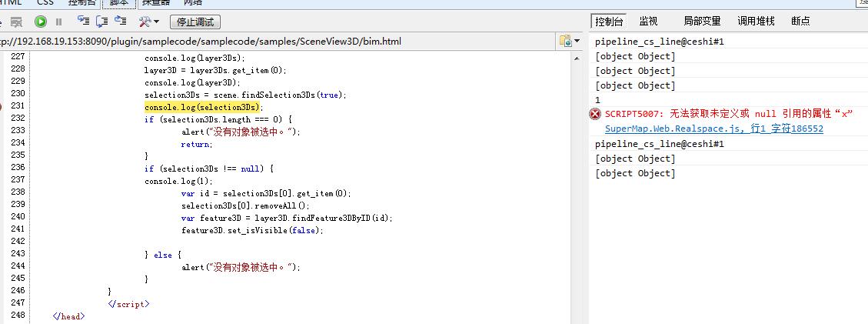
Task: Click the highlighted console.log(selection3Ds) line
Action: (x=203, y=107)
